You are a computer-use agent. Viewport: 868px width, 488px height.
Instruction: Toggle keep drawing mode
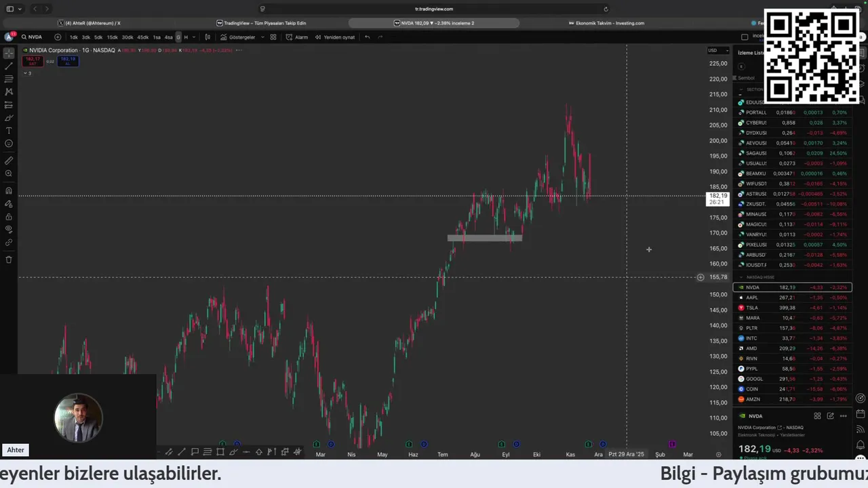click(x=9, y=203)
